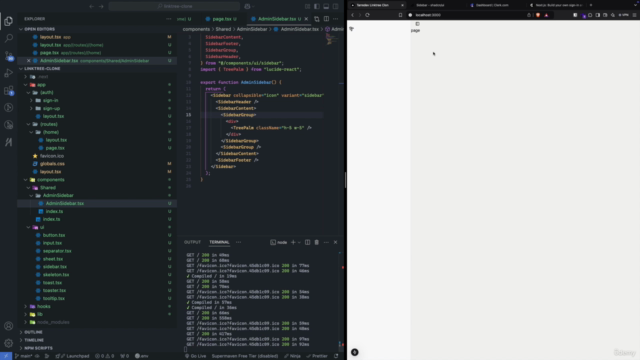The height and width of the screenshot is (360, 640).
Task: Go back in VS Code navigation
Action: [91, 7]
